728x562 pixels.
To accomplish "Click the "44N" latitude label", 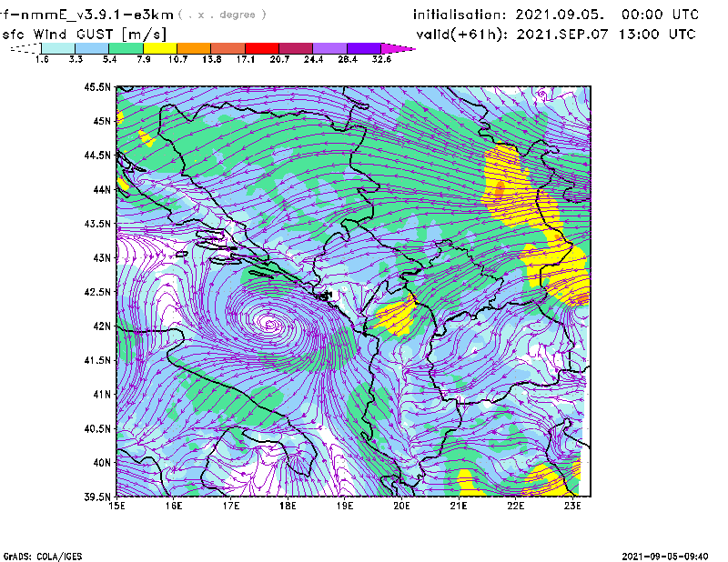I will click(x=102, y=189).
